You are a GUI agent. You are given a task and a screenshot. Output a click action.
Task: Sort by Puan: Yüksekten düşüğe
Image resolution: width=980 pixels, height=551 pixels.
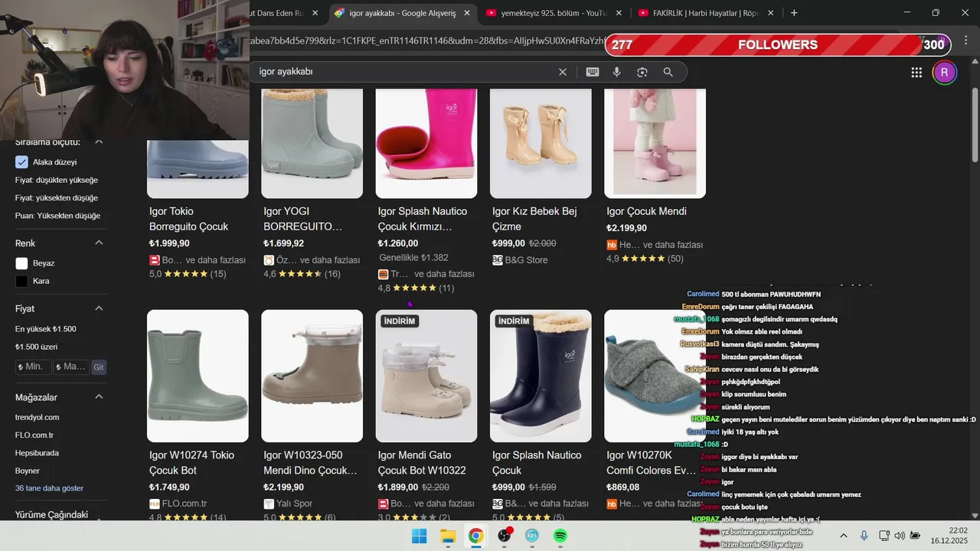[57, 216]
